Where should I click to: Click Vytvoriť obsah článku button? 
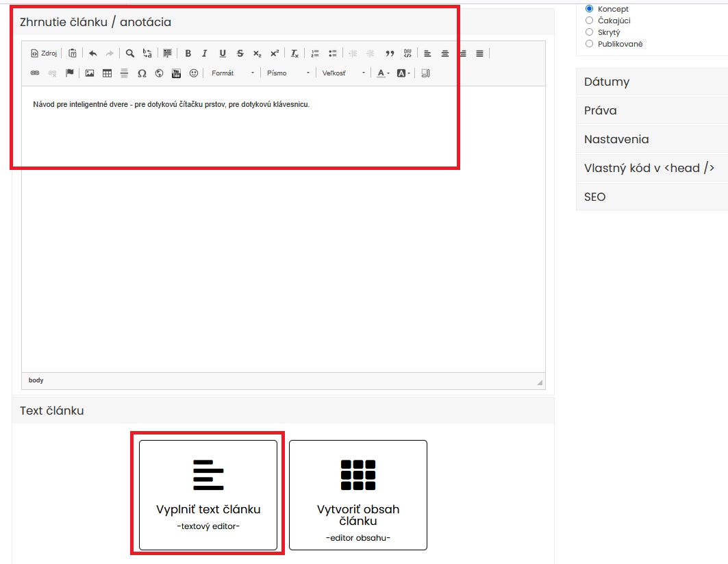coord(357,495)
